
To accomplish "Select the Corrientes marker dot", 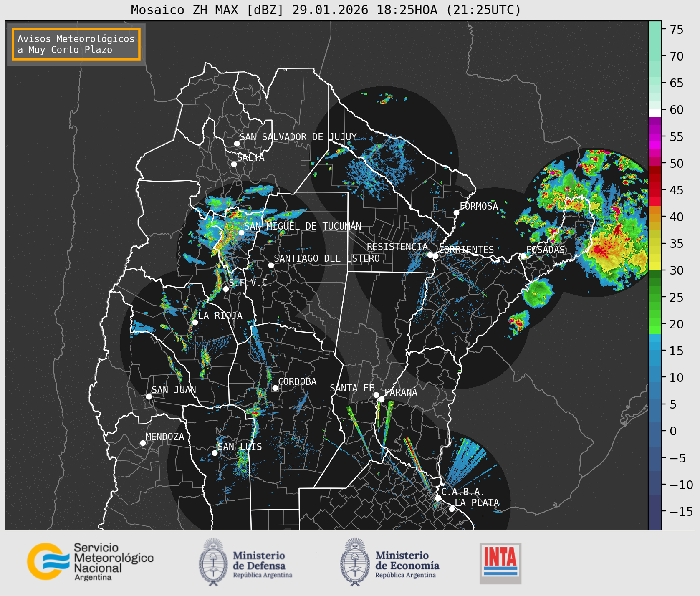I will click(x=435, y=256).
